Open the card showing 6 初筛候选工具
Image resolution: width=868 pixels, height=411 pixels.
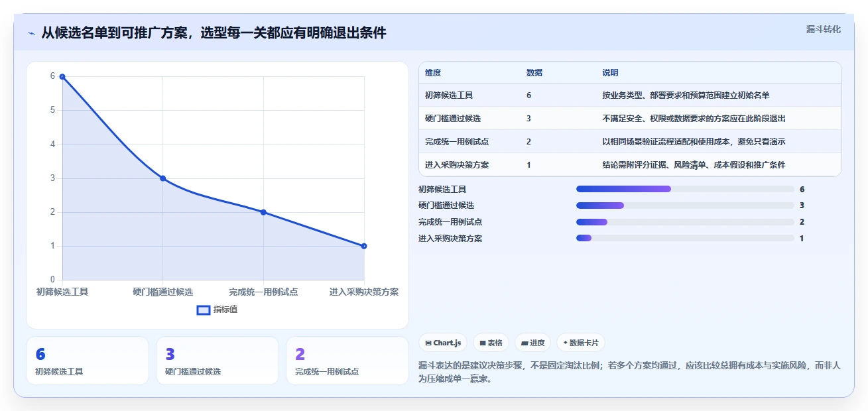[88, 361]
